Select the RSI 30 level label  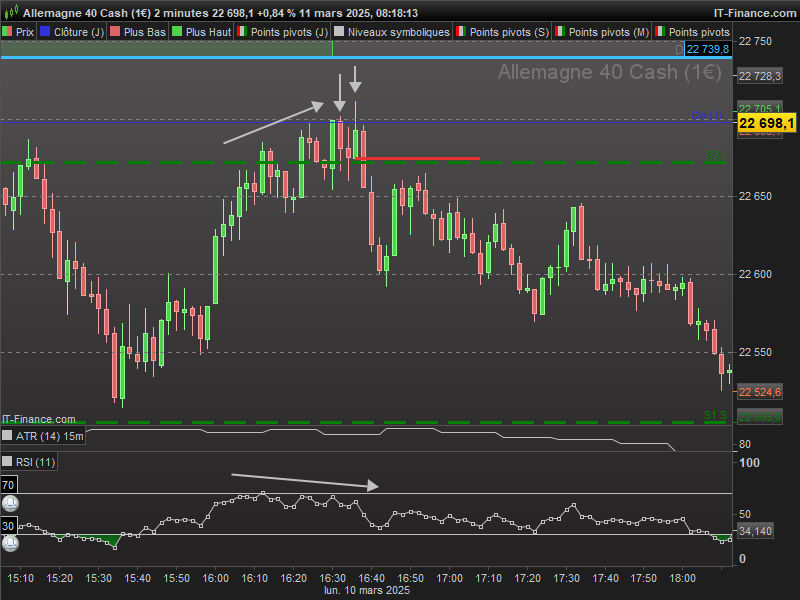pyautogui.click(x=9, y=526)
